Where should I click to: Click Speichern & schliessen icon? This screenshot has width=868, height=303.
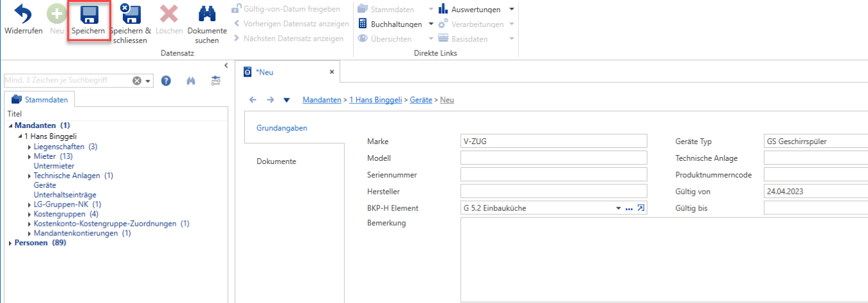tap(130, 14)
